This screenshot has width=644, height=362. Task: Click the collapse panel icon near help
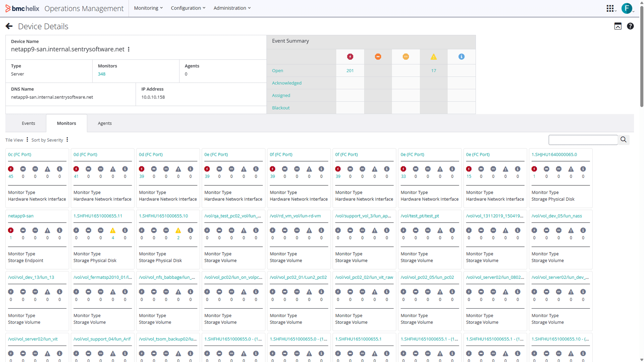pos(618,26)
